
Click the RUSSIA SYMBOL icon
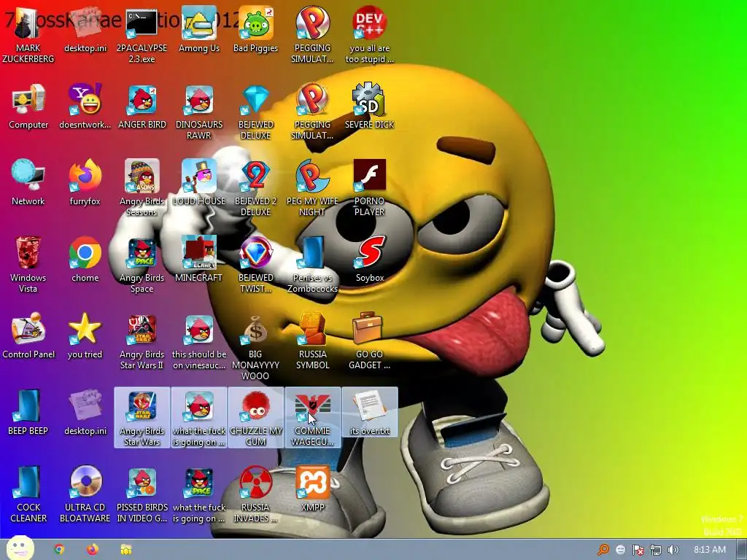[312, 341]
